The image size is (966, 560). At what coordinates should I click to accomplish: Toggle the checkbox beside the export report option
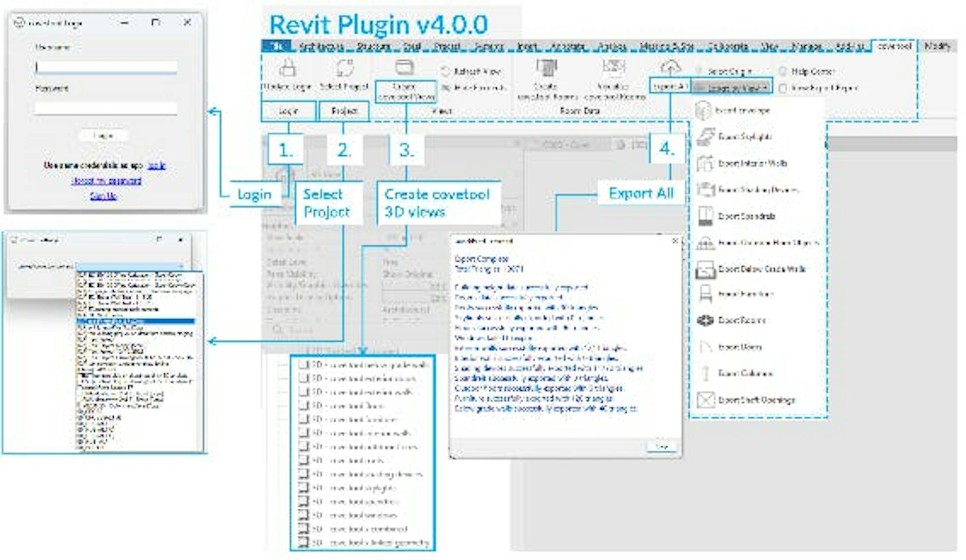[x=783, y=89]
